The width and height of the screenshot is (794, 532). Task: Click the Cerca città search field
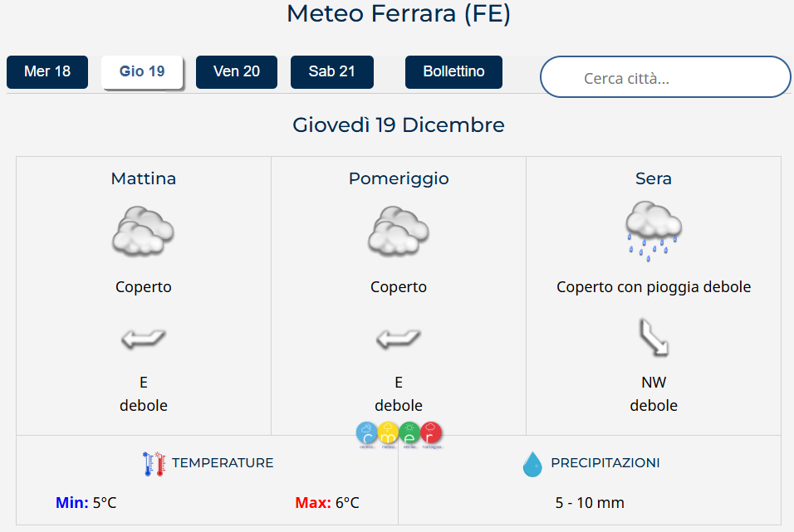tap(664, 78)
